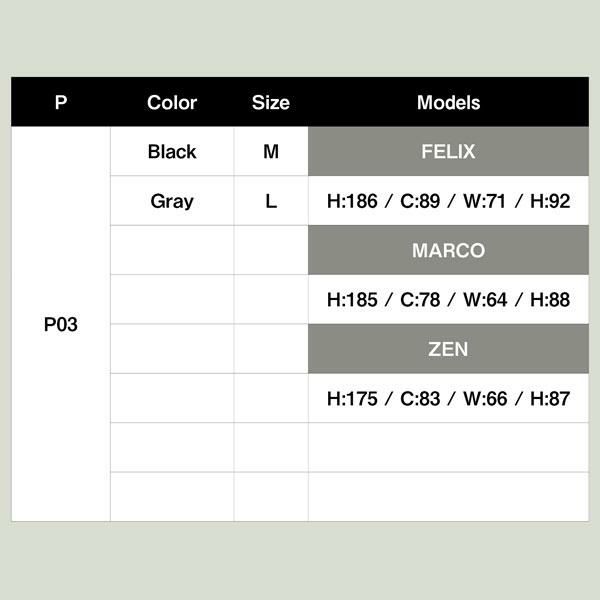Click ZEN's measurements starting with H:175
Viewport: 600px width, 600px height.
pyautogui.click(x=448, y=398)
